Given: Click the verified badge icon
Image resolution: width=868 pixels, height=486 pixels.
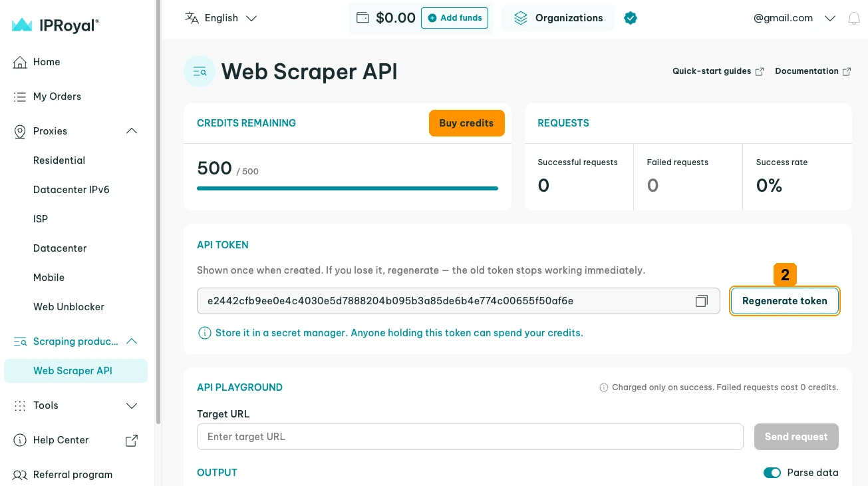Looking at the screenshot, I should (631, 18).
